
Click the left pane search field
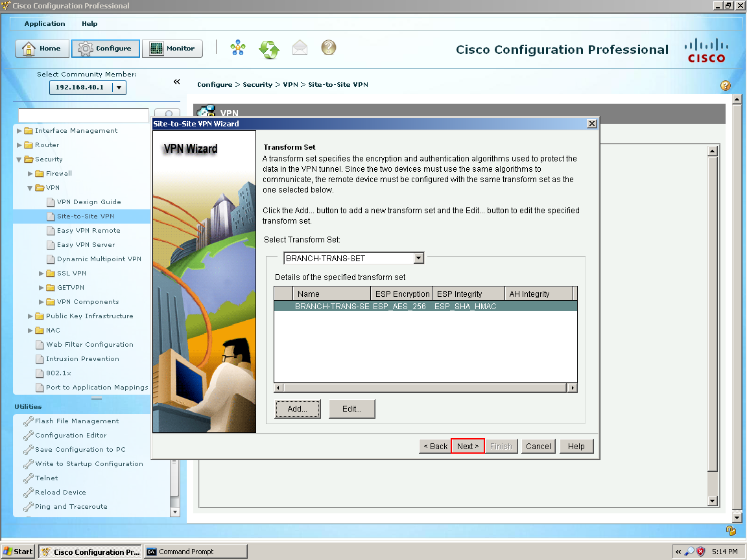pyautogui.click(x=84, y=115)
